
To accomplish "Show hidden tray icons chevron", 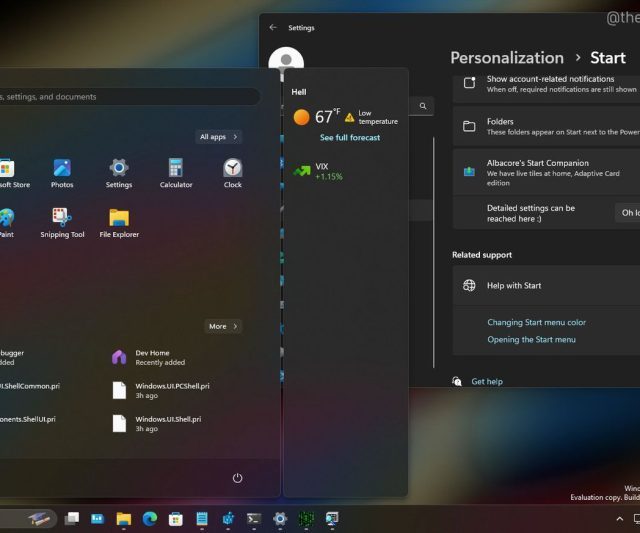I will (x=620, y=519).
